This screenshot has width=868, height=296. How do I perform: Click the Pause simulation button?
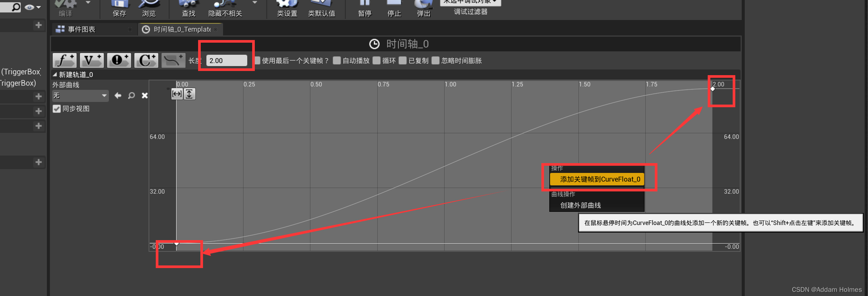coord(365,8)
